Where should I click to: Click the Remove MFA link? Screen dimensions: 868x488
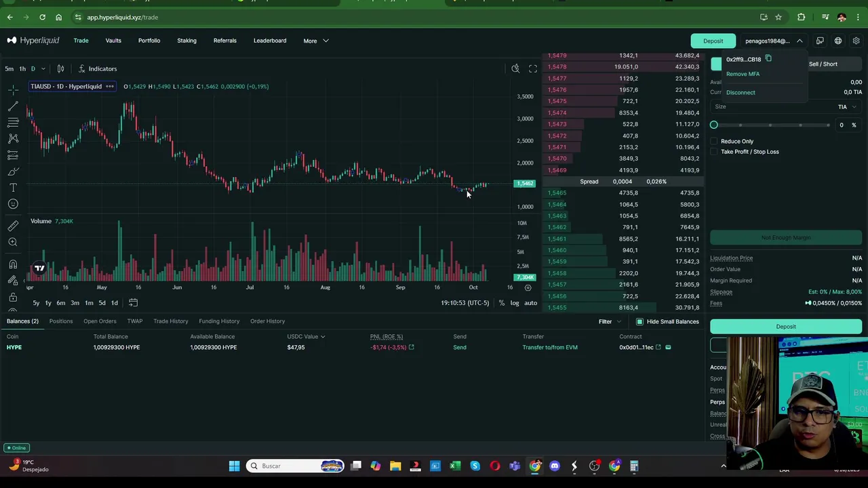[743, 74]
